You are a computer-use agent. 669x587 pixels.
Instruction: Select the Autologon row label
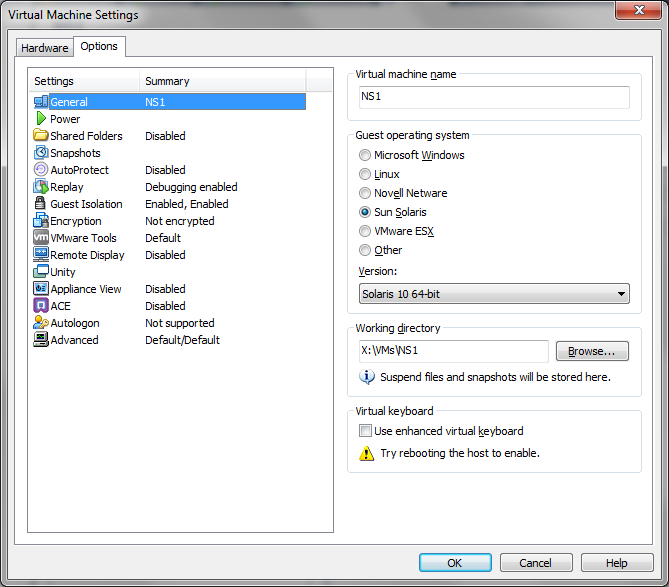click(75, 323)
